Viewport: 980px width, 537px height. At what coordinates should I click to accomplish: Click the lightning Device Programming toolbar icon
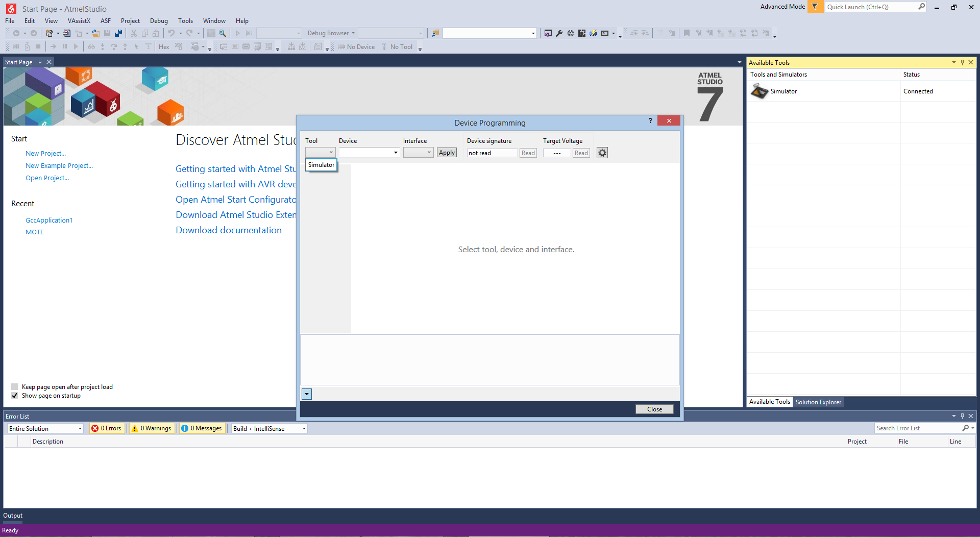(593, 33)
